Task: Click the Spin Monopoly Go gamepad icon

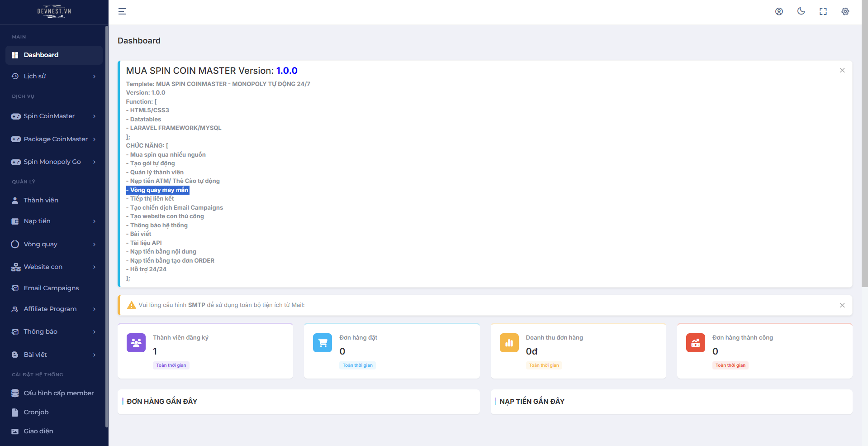Action: 16,162
